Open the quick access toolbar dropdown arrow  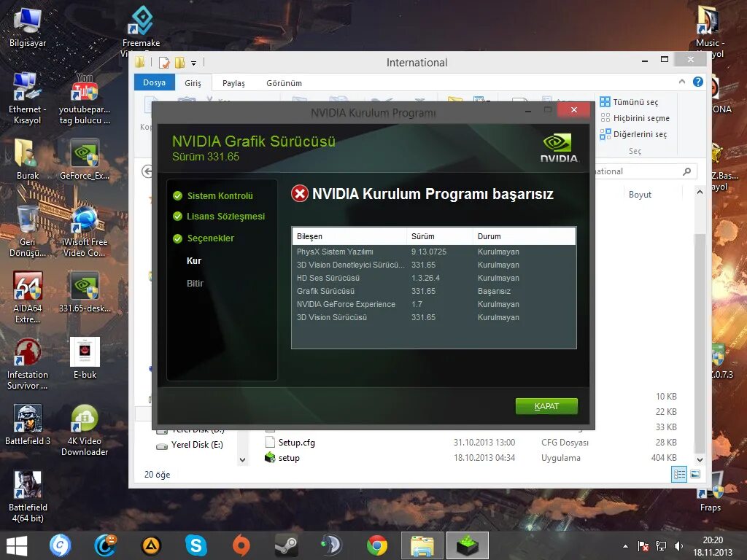tap(193, 63)
